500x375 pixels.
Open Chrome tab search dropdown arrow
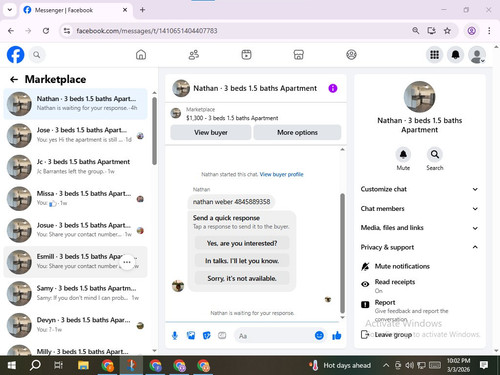tap(10, 10)
